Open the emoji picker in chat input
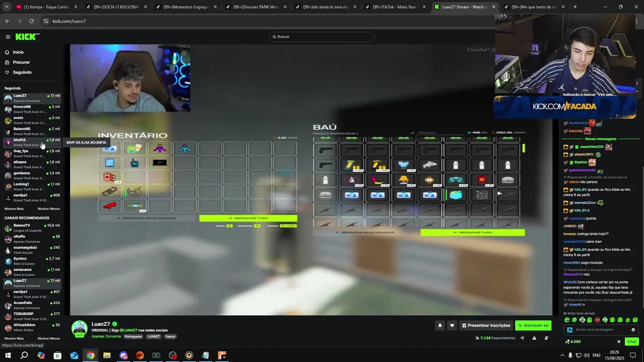Image resolution: width=644 pixels, height=362 pixels. click(633, 330)
